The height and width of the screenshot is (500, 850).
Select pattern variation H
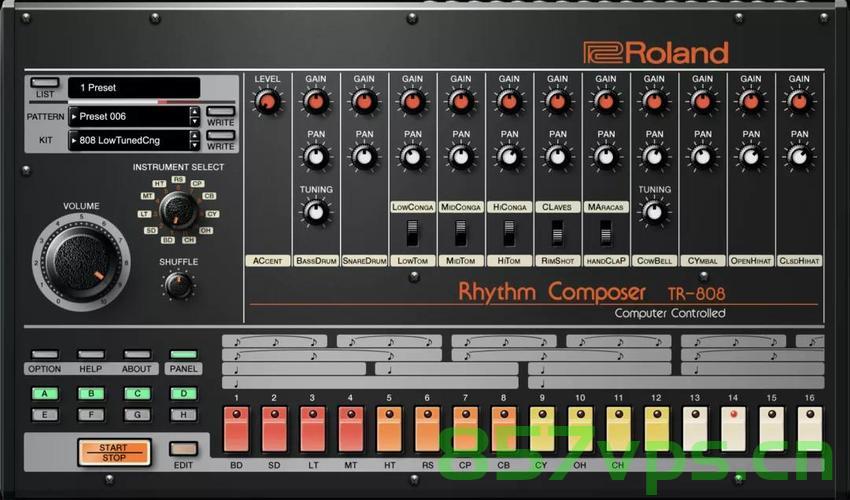183,415
